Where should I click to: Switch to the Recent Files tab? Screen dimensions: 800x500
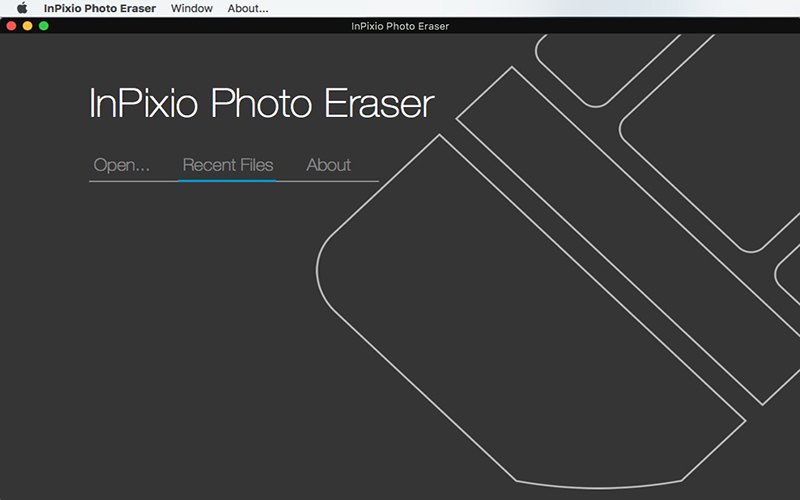point(227,165)
